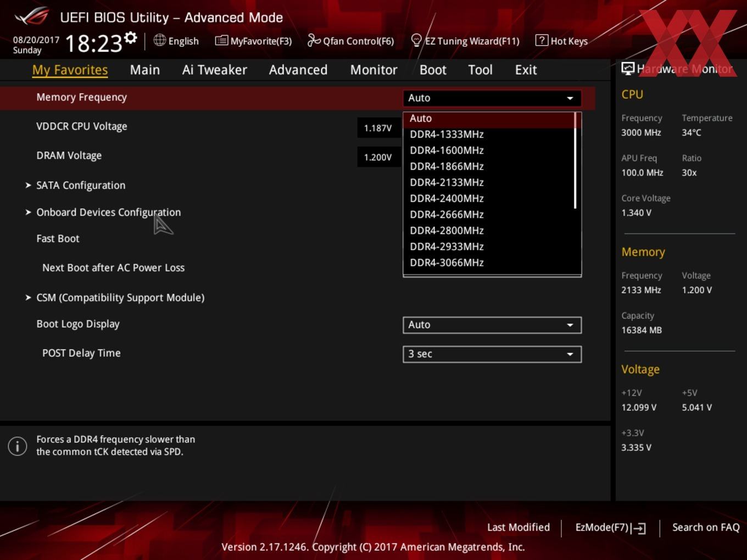This screenshot has width=747, height=560.
Task: Select DDR4-2133MHz option
Action: [x=488, y=182]
